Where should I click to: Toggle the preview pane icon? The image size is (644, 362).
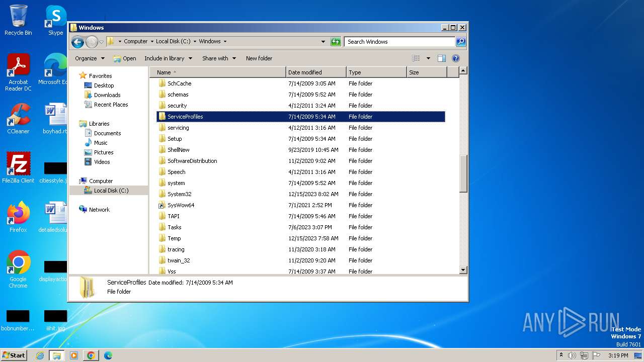pyautogui.click(x=441, y=58)
